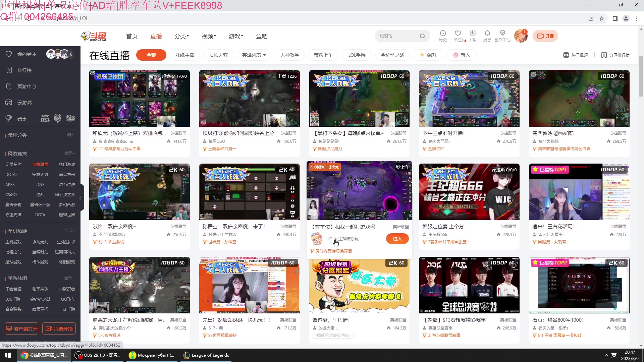The width and height of the screenshot is (644, 362).
Task: Click the search input field
Action: point(398,36)
